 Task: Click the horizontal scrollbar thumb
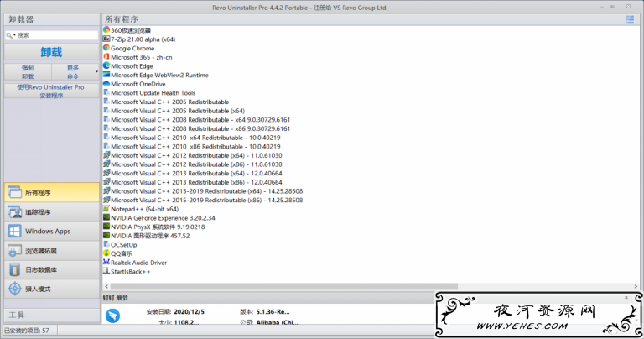pos(283,286)
